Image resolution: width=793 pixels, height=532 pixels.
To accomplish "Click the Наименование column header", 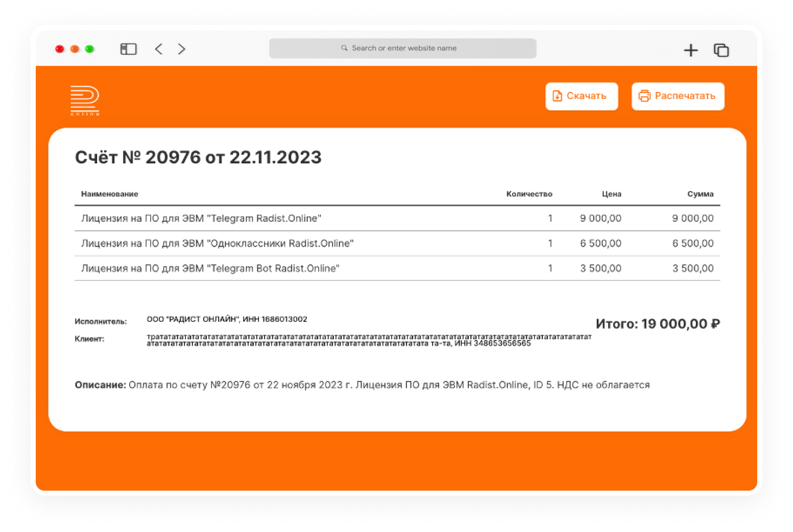I will point(109,194).
